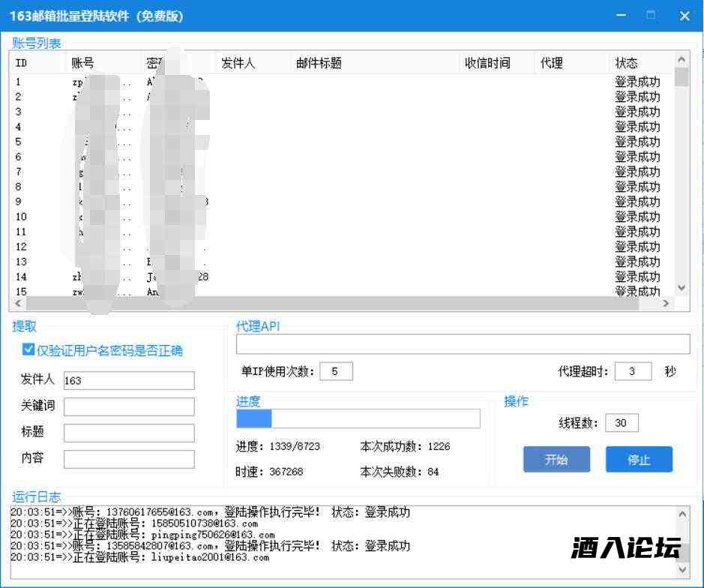Focus the 关键词 input field
704x588 pixels.
pos(129,406)
